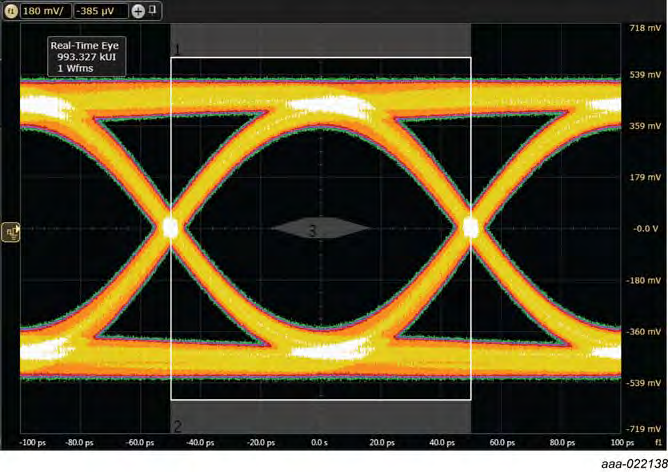This screenshot has height=472, width=668.
Task: Click the left eye crossing point
Action: (170, 228)
